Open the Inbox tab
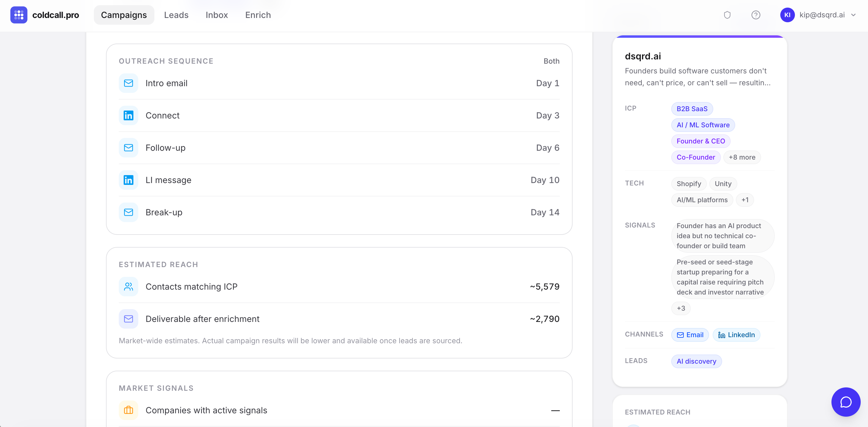Viewport: 868px width, 427px height. coord(217,15)
